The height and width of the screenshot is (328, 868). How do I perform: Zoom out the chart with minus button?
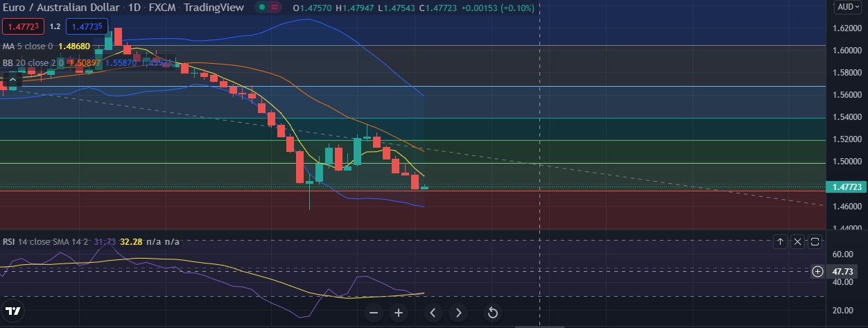click(x=374, y=313)
